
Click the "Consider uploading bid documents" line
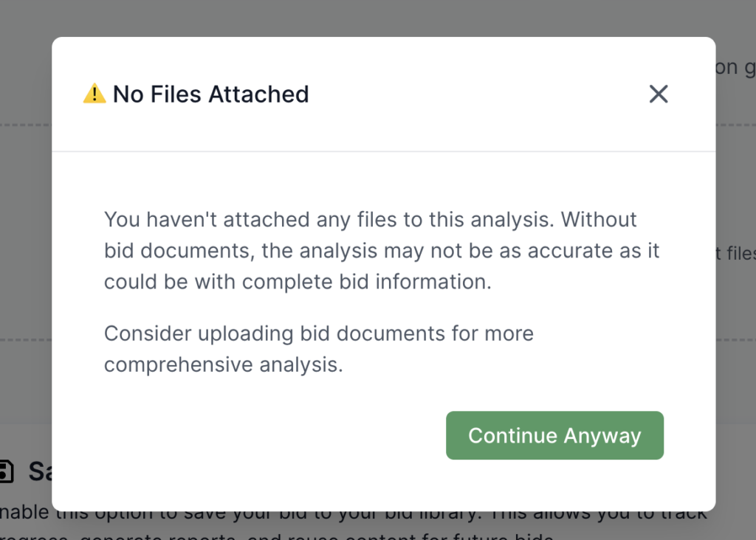[318, 333]
